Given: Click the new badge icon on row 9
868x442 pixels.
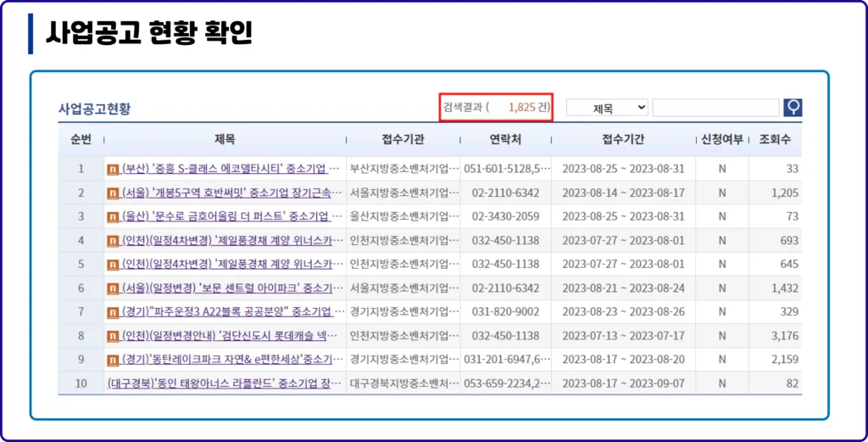Looking at the screenshot, I should click(x=113, y=360).
